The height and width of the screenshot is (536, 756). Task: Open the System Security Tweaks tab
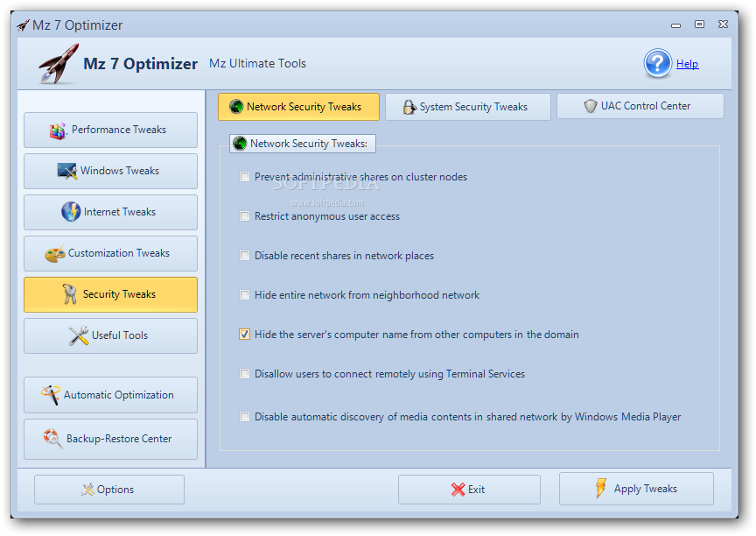(467, 107)
